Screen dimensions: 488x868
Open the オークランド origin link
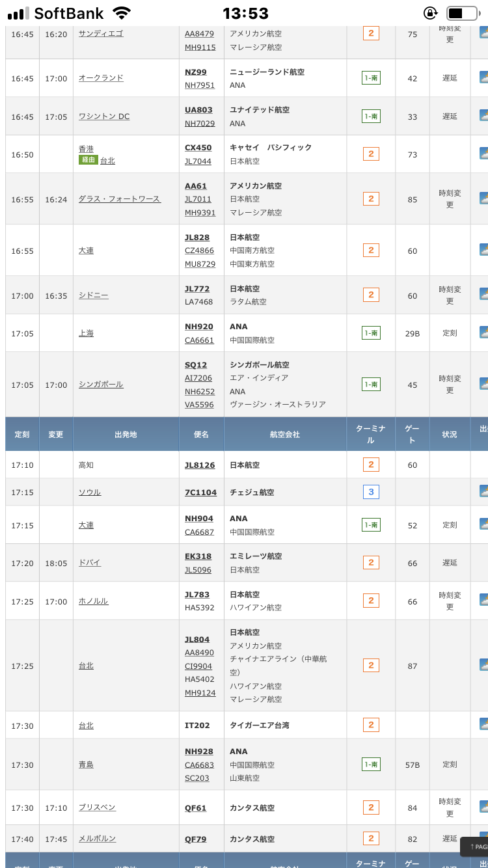click(101, 78)
